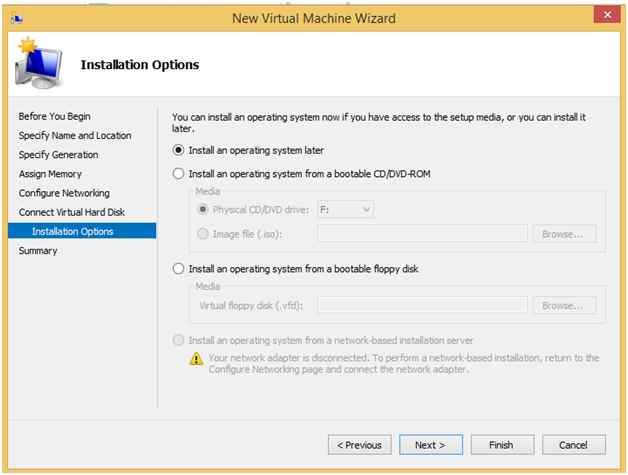628x475 pixels.
Task: Select install from bootable CD/DVD-ROM option
Action: [x=179, y=173]
